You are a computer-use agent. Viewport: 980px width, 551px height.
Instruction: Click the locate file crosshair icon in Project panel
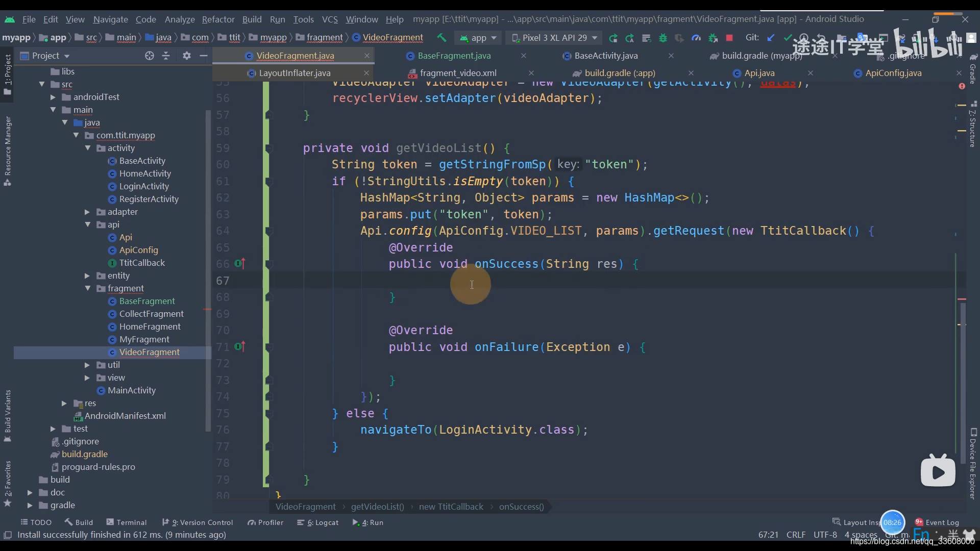point(149,56)
